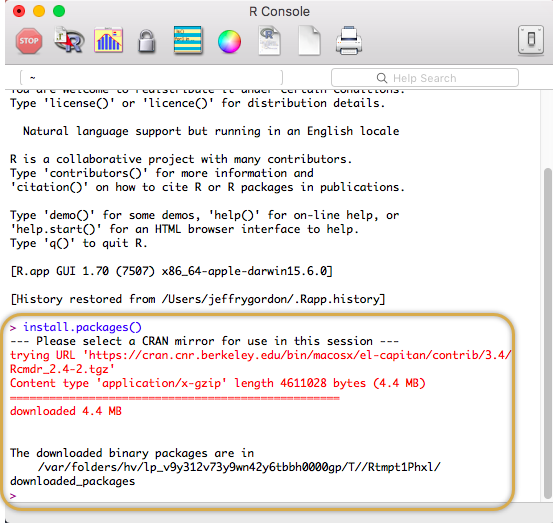Screen dimensions: 553x523
Task: Open document in editor R-page icon
Action: pyautogui.click(x=269, y=40)
